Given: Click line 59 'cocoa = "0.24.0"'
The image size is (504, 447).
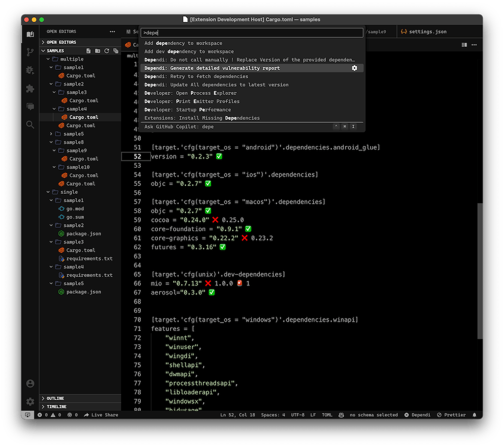Looking at the screenshot, I should (x=180, y=220).
